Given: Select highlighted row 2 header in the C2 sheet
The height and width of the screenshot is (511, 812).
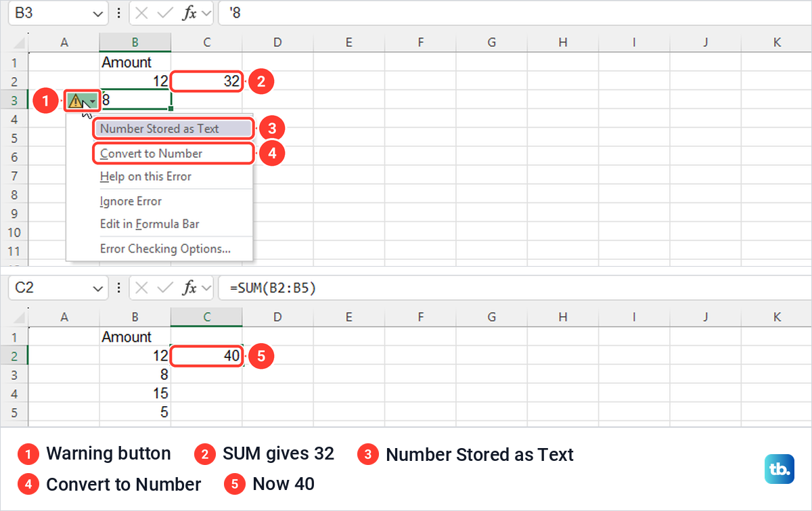Looking at the screenshot, I should pos(14,356).
